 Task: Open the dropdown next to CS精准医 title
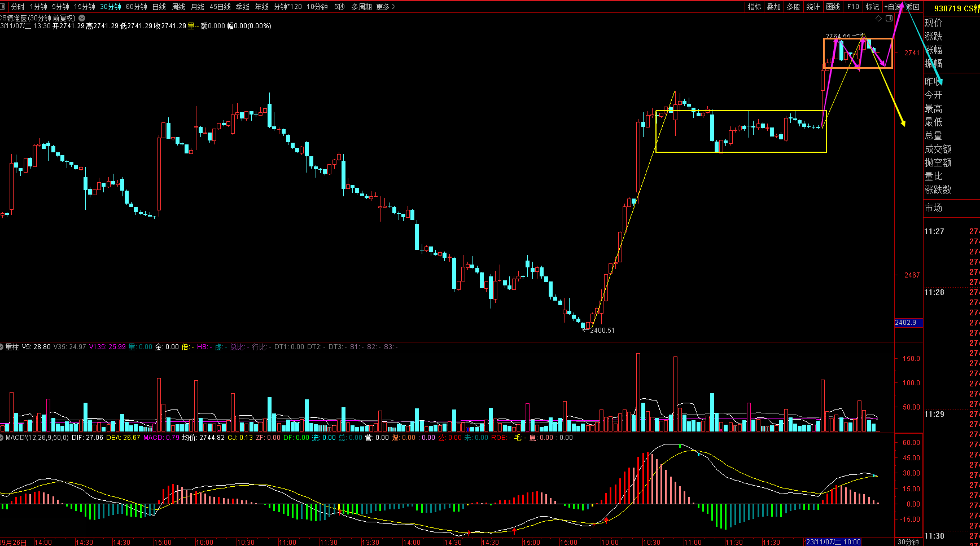(x=82, y=18)
